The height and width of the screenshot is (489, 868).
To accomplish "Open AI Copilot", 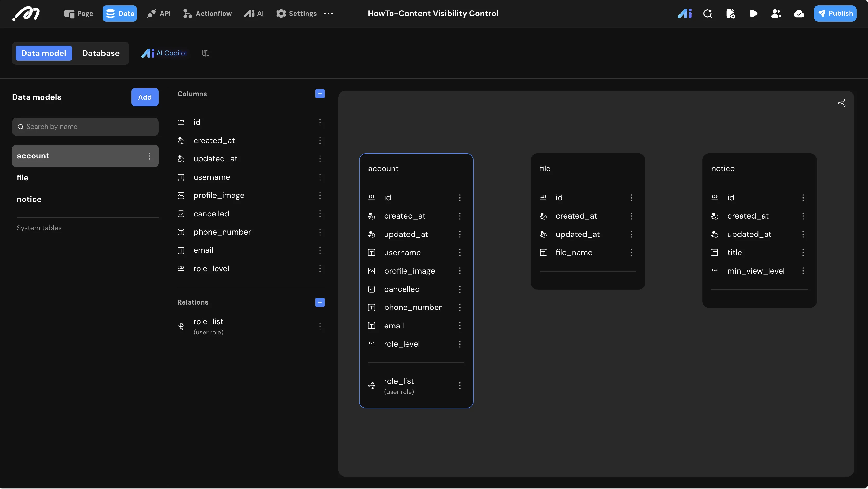I will point(164,53).
